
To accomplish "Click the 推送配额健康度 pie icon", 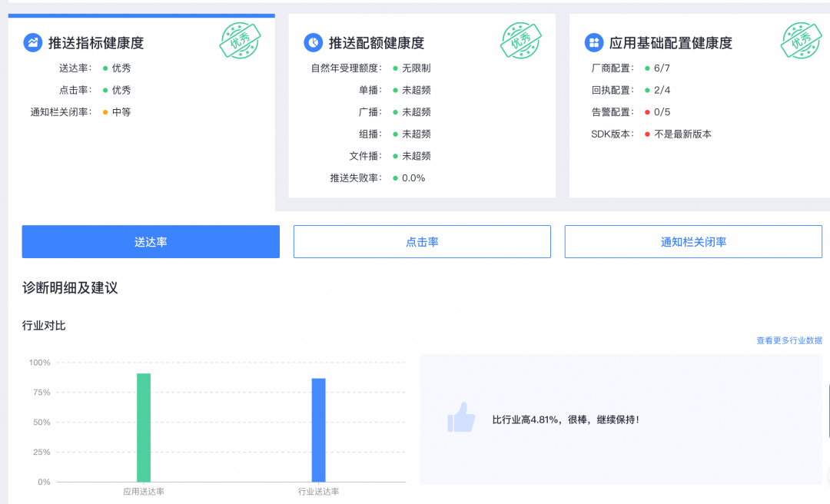I will pos(314,42).
